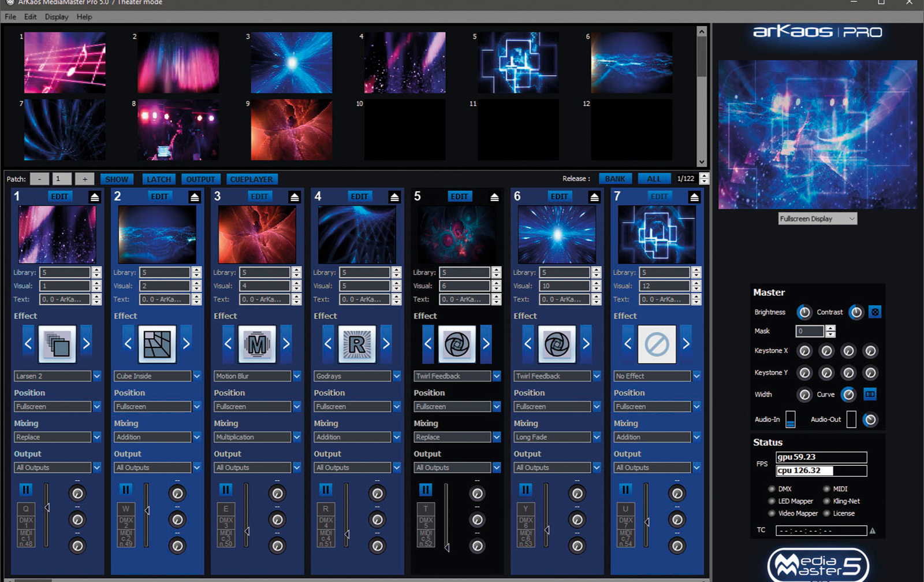The image size is (924, 582).
Task: Select the Godrays effect icon in layer 4
Action: (357, 344)
